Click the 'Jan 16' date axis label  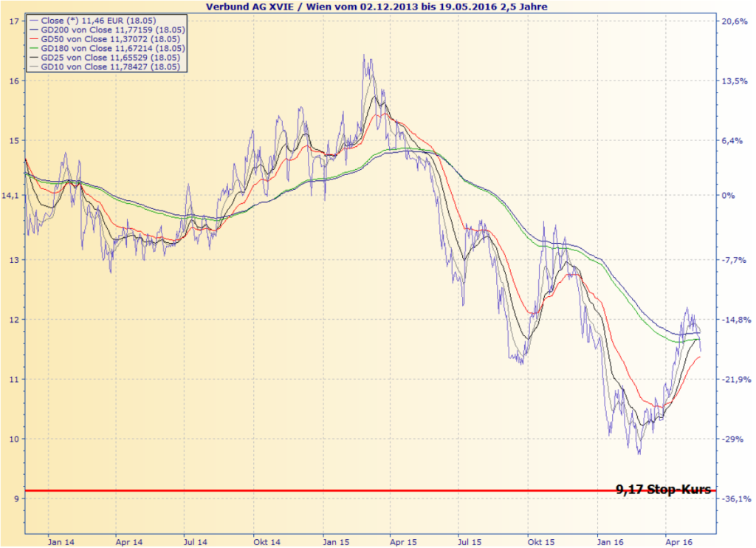pyautogui.click(x=610, y=542)
